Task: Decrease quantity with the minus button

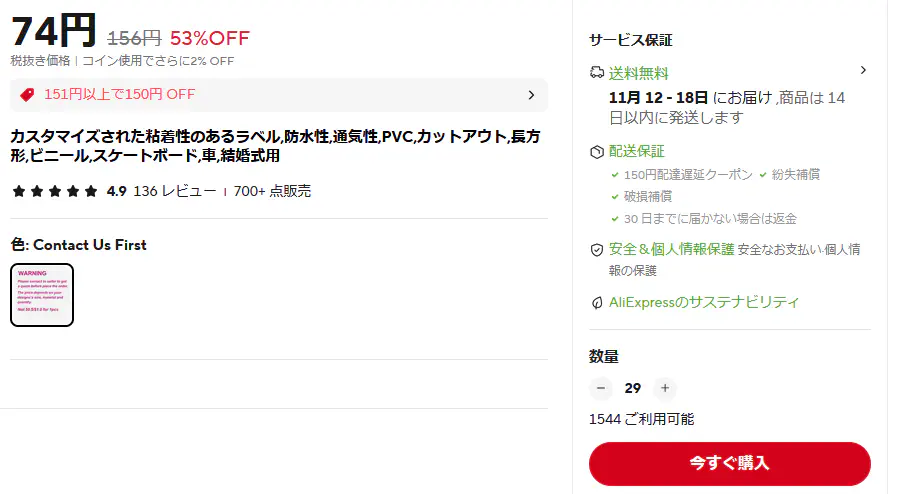Action: pos(600,388)
